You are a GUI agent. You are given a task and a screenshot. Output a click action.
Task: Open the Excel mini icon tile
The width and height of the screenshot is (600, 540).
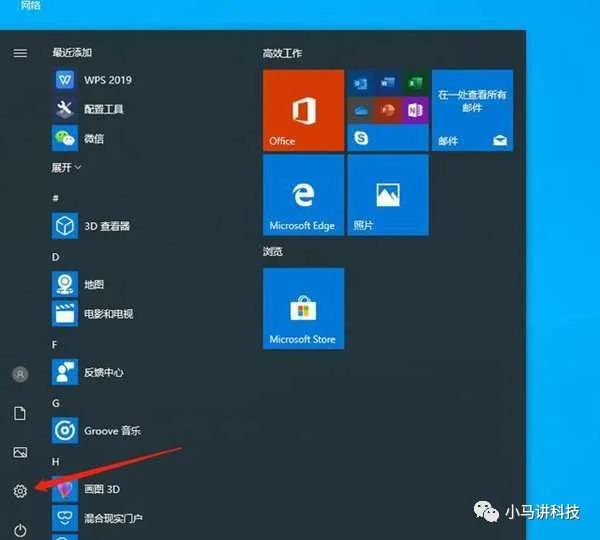pyautogui.click(x=415, y=83)
